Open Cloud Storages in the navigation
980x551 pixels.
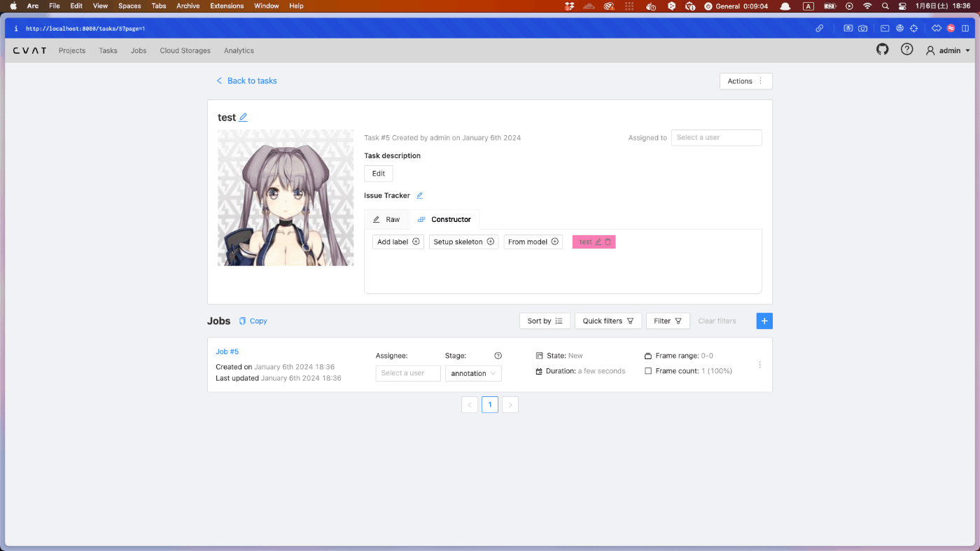coord(185,50)
